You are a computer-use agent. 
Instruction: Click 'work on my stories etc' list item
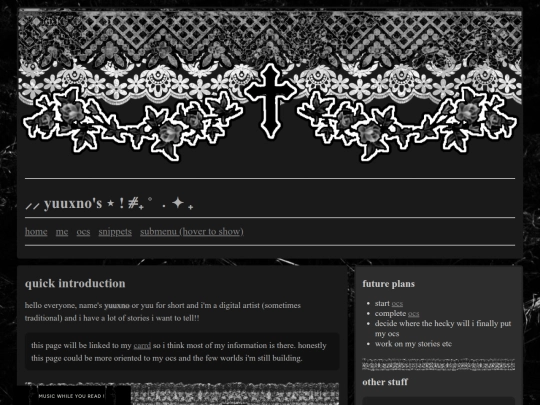[413, 344]
